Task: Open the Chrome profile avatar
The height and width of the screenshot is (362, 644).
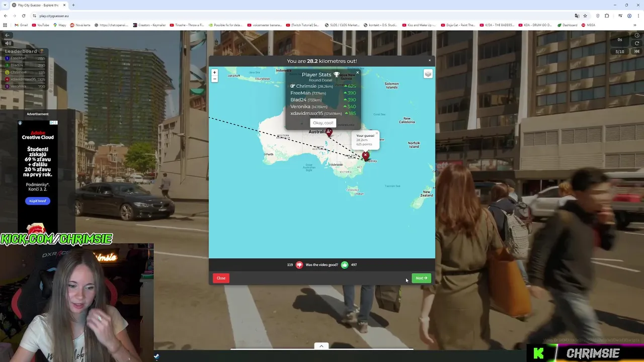Action: pos(629,16)
